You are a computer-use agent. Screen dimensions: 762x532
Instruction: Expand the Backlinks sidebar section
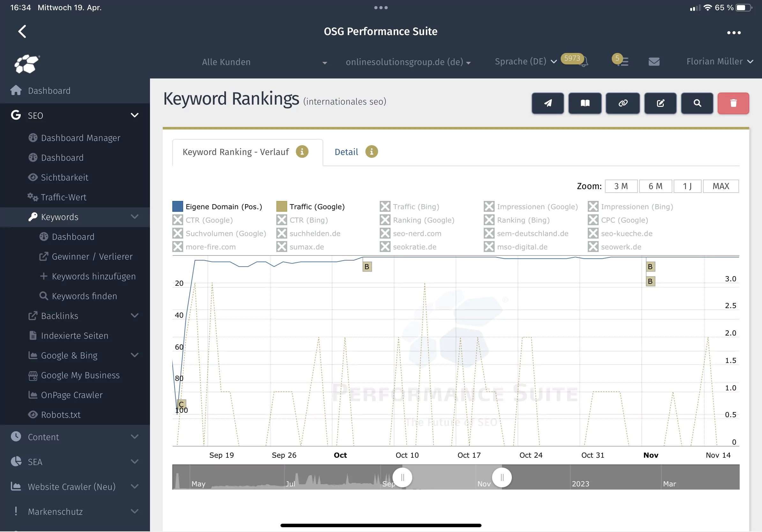[60, 315]
